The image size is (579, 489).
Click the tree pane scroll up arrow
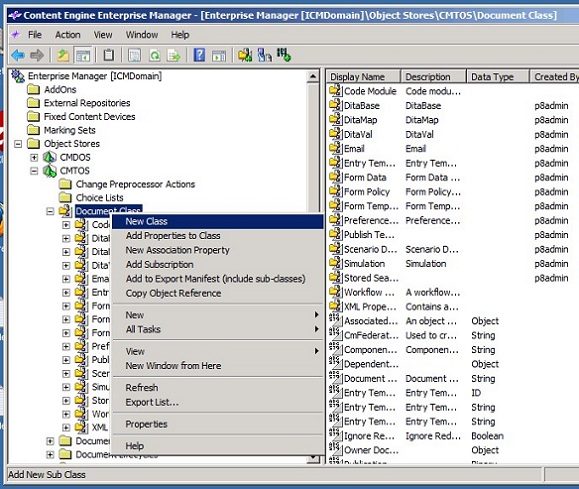click(x=313, y=77)
